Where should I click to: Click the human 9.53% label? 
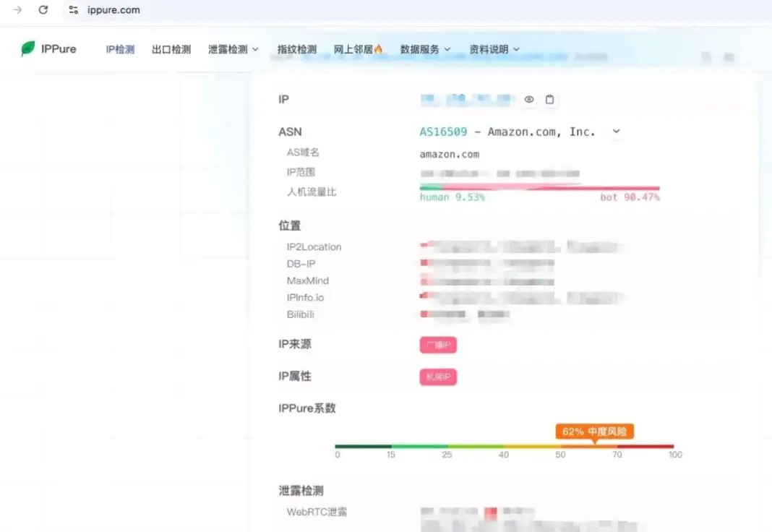452,197
